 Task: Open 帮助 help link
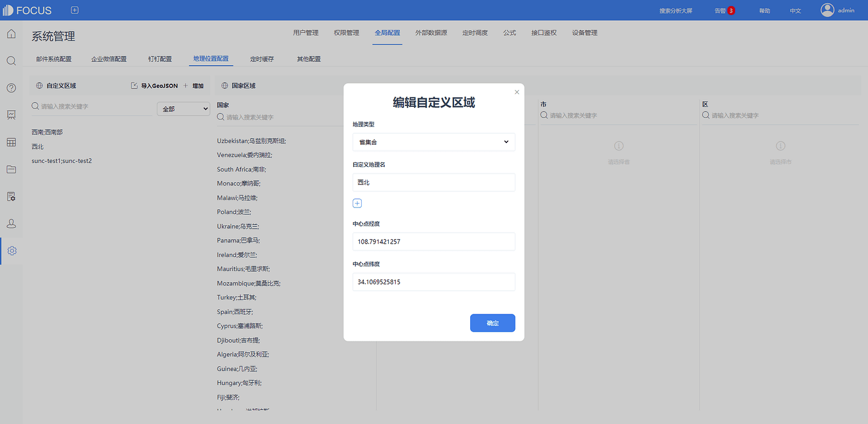(765, 11)
